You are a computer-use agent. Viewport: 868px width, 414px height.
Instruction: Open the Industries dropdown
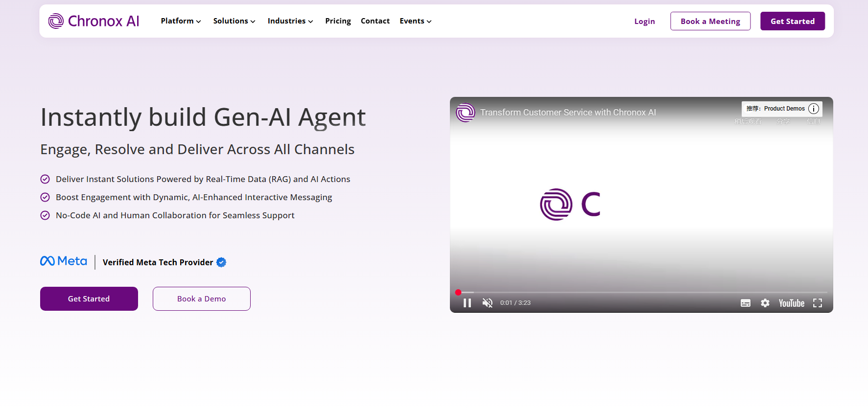point(290,21)
